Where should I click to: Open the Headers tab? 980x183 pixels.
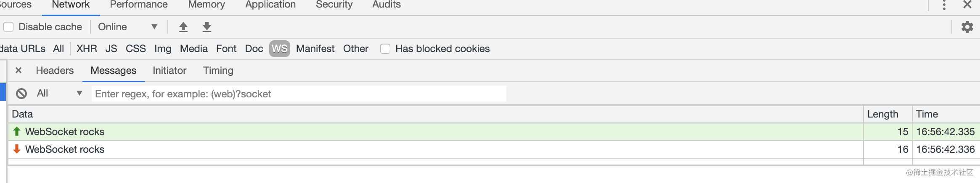55,71
